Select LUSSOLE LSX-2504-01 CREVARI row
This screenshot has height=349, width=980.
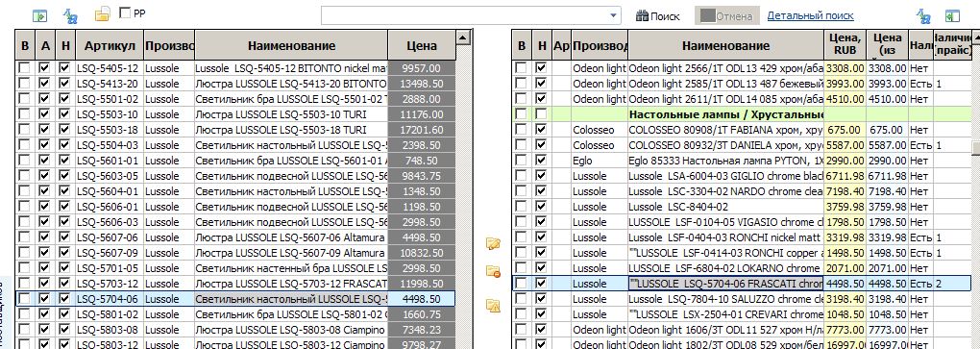coord(742,314)
